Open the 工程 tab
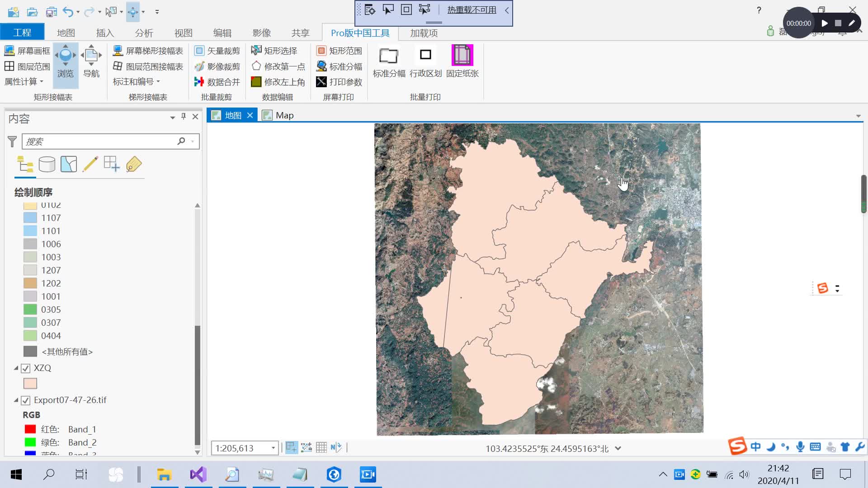Image resolution: width=868 pixels, height=488 pixels. click(x=22, y=33)
